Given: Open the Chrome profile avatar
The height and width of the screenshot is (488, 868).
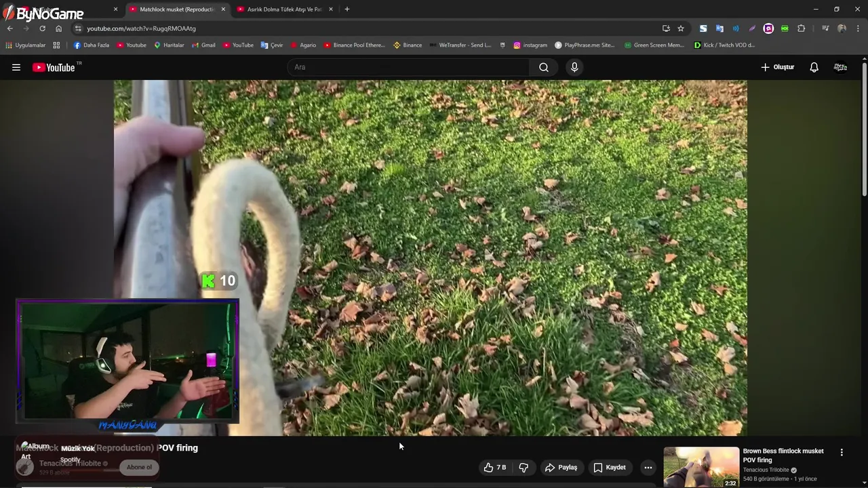Looking at the screenshot, I should coord(842,28).
